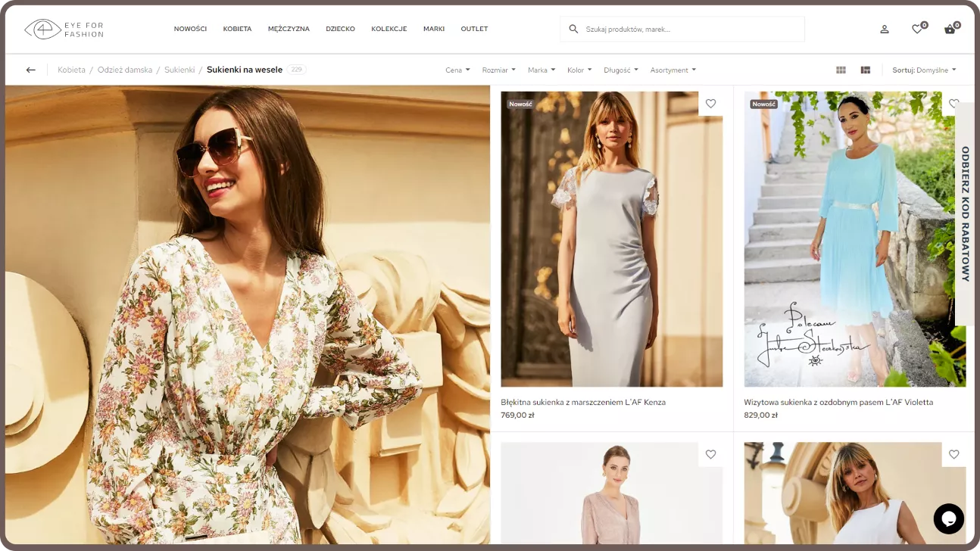Viewport: 980px width, 551px height.
Task: Click the back arrow in breadcrumb bar
Action: click(31, 70)
